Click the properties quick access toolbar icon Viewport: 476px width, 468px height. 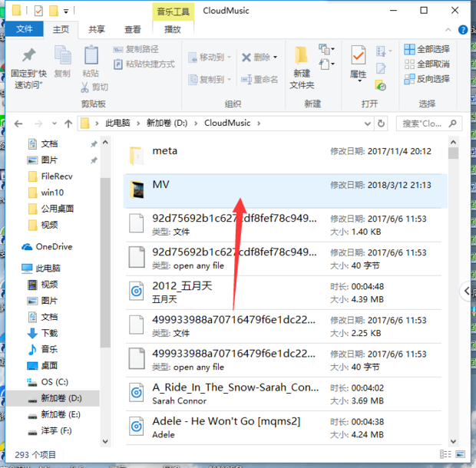(x=38, y=12)
